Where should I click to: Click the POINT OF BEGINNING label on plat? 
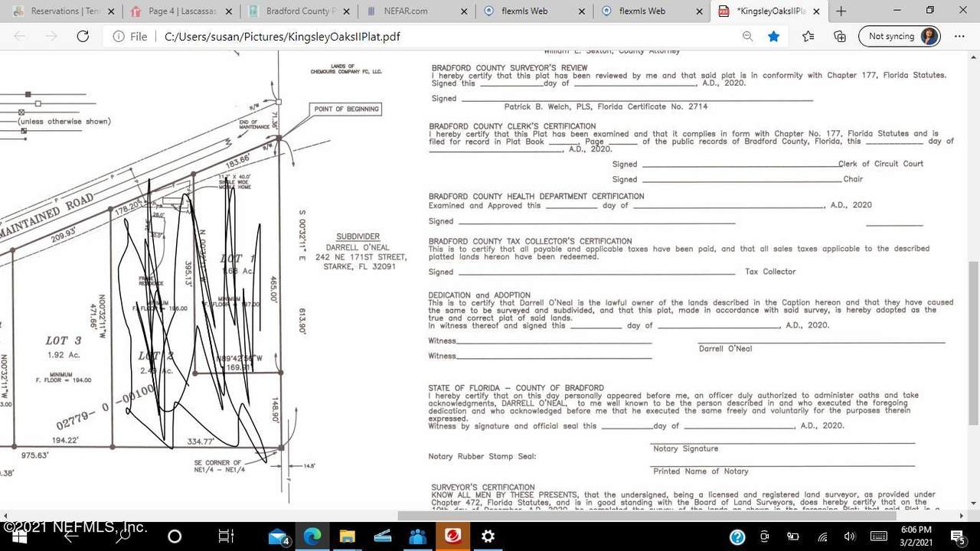(x=347, y=109)
